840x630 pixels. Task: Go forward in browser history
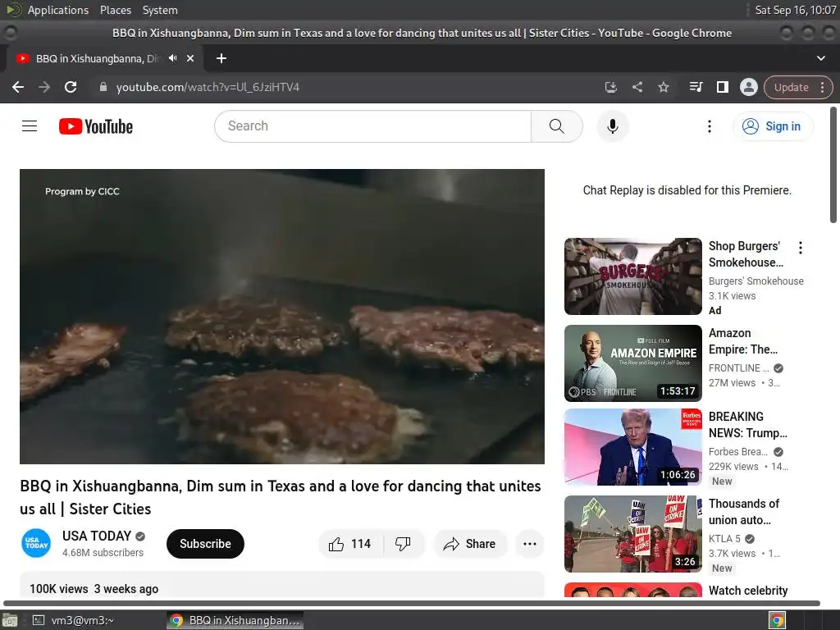click(44, 87)
